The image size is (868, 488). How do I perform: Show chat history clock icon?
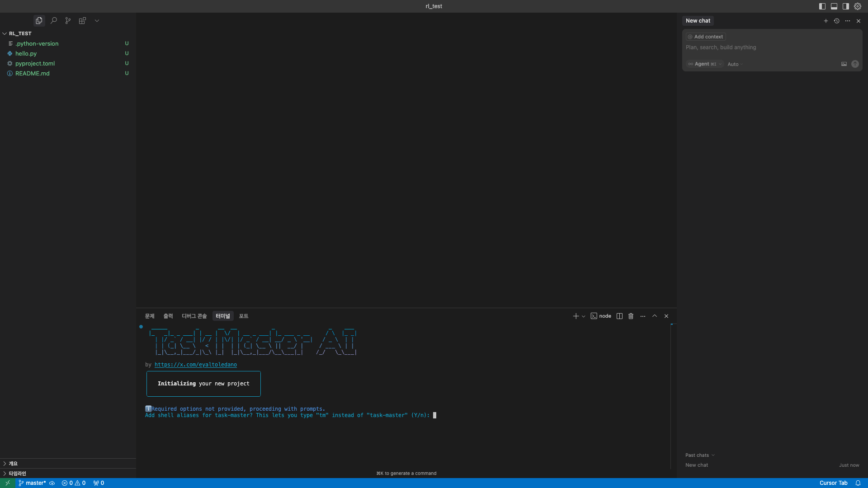pos(837,21)
